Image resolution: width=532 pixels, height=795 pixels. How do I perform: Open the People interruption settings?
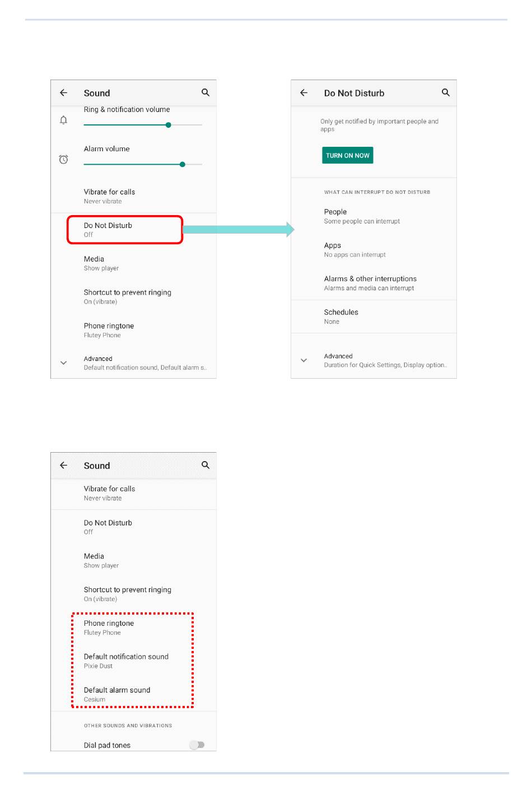pyautogui.click(x=374, y=216)
